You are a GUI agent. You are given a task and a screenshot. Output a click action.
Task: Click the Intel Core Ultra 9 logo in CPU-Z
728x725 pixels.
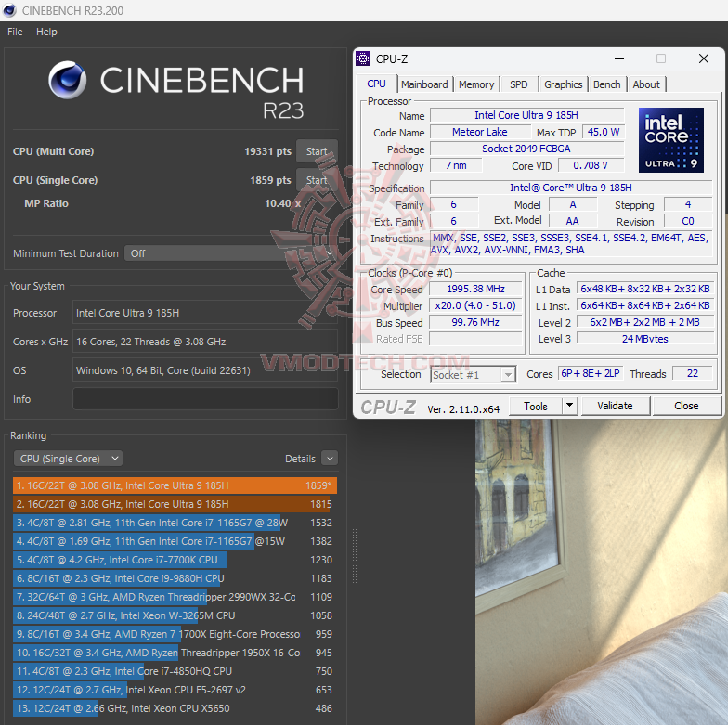point(670,140)
